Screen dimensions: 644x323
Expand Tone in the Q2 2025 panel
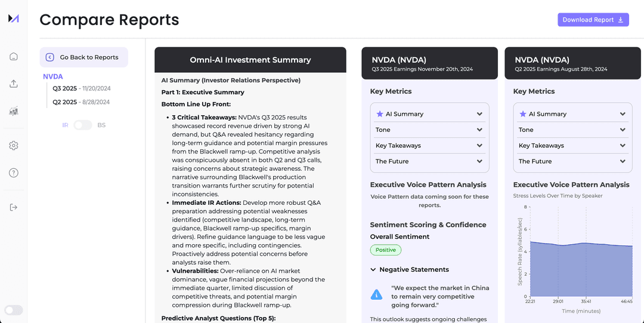(572, 130)
